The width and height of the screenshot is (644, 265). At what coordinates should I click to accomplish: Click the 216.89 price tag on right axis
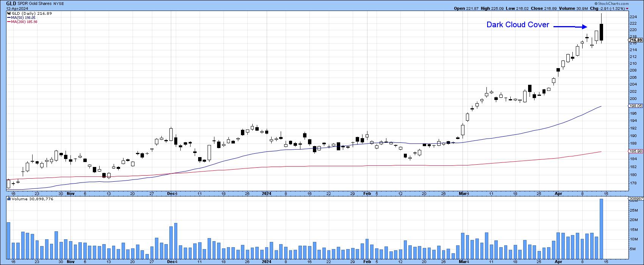[x=635, y=40]
